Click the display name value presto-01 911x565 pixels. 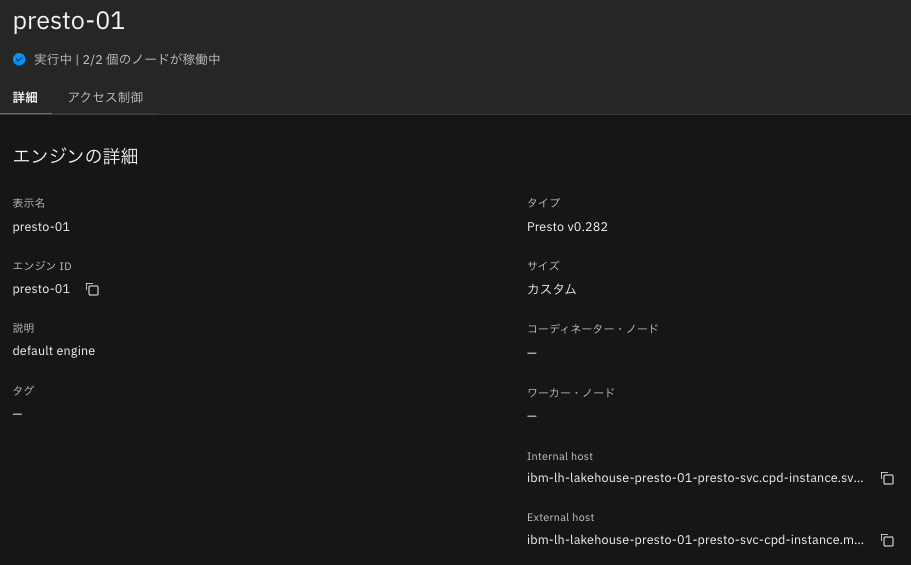(x=41, y=227)
